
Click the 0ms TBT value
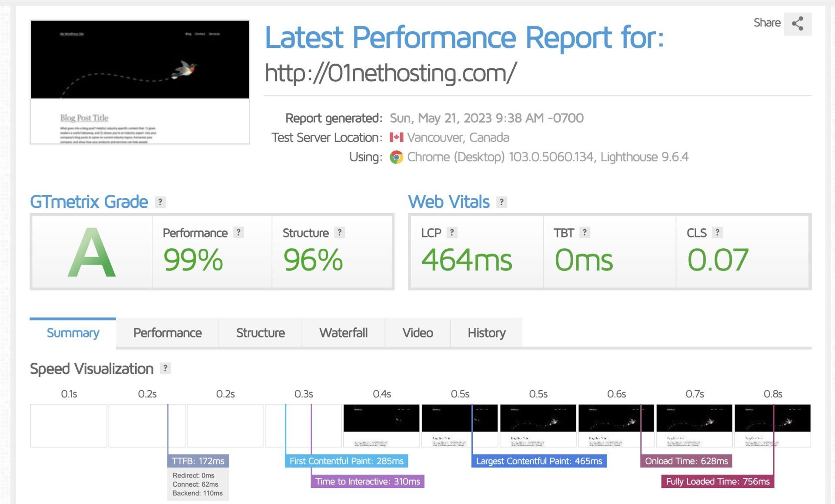pos(584,260)
